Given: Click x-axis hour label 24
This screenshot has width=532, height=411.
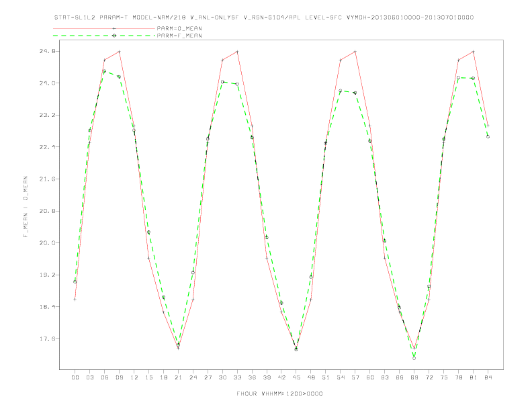Looking at the screenshot, I should tap(193, 377).
